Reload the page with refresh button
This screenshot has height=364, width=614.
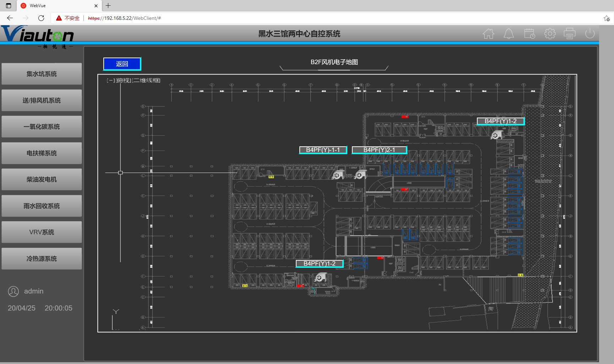[41, 18]
